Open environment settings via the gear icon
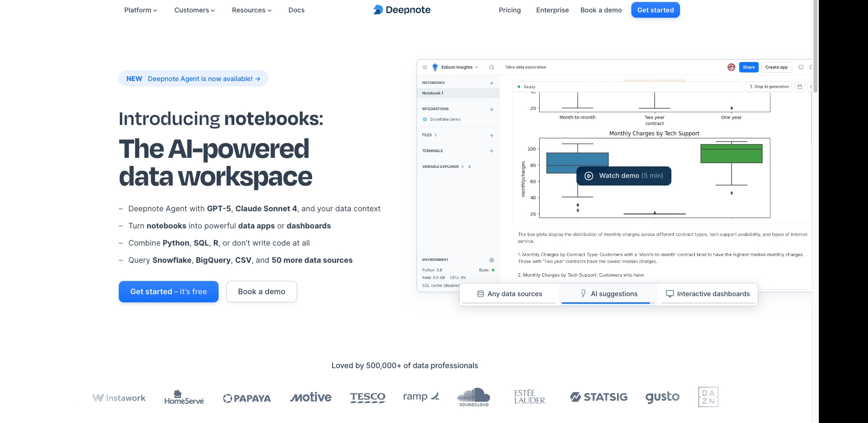 [x=492, y=260]
